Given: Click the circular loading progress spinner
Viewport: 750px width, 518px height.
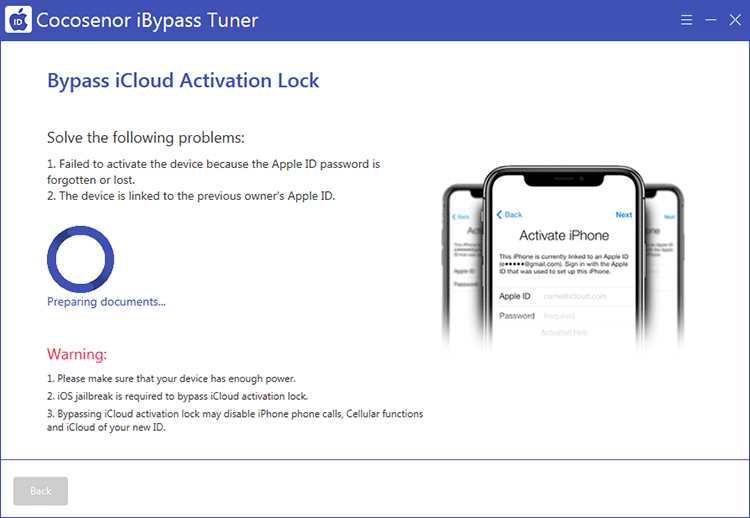Looking at the screenshot, I should point(80,259).
